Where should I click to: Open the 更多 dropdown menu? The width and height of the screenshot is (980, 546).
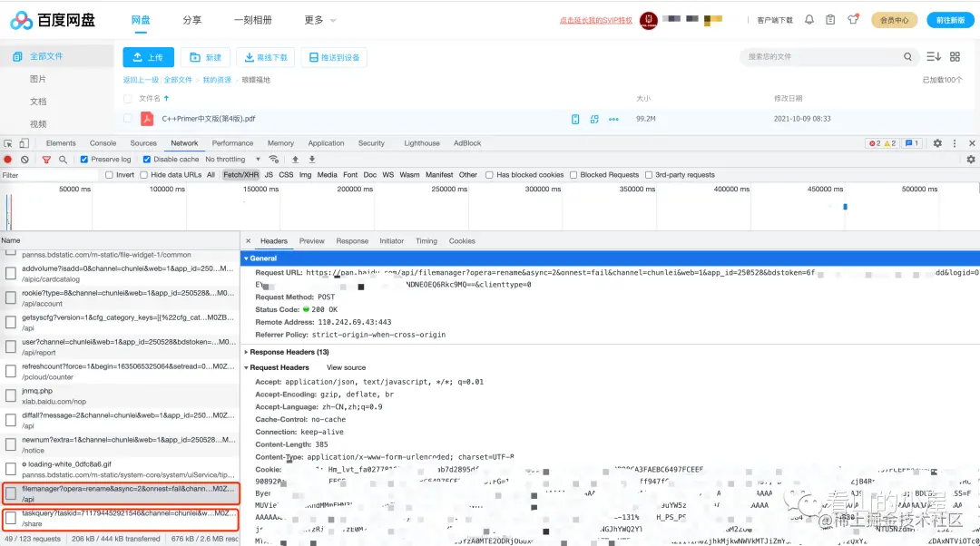pos(320,20)
